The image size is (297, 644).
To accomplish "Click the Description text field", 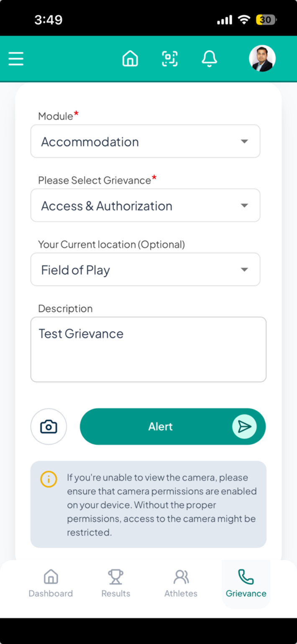I will pyautogui.click(x=148, y=349).
